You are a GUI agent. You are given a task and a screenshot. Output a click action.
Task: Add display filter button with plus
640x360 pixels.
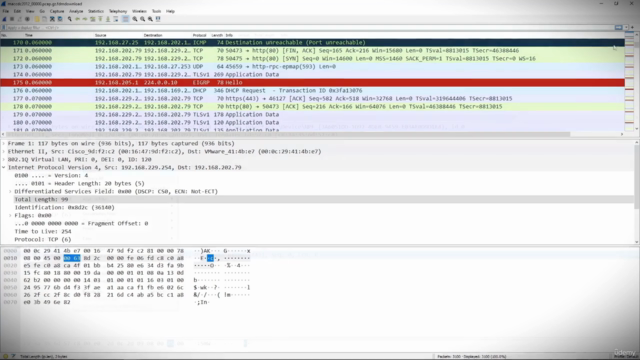[x=633, y=27]
